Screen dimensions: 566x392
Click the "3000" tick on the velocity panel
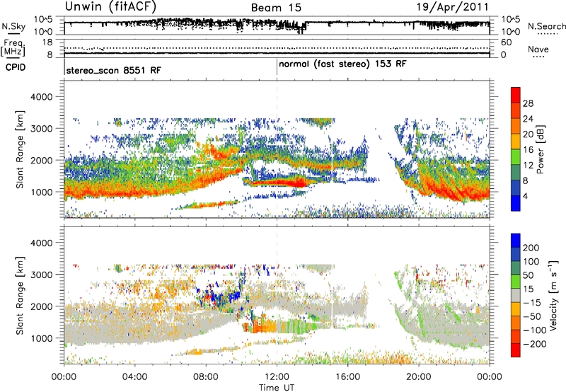[x=42, y=275]
